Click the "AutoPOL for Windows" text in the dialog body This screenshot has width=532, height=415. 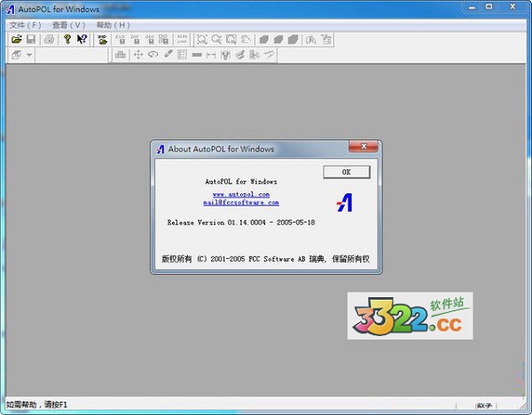[241, 182]
